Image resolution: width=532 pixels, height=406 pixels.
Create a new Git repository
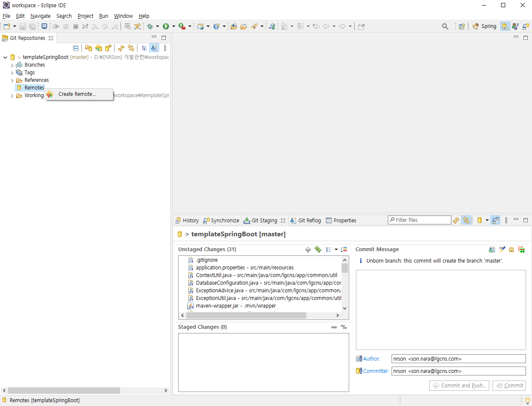click(109, 48)
